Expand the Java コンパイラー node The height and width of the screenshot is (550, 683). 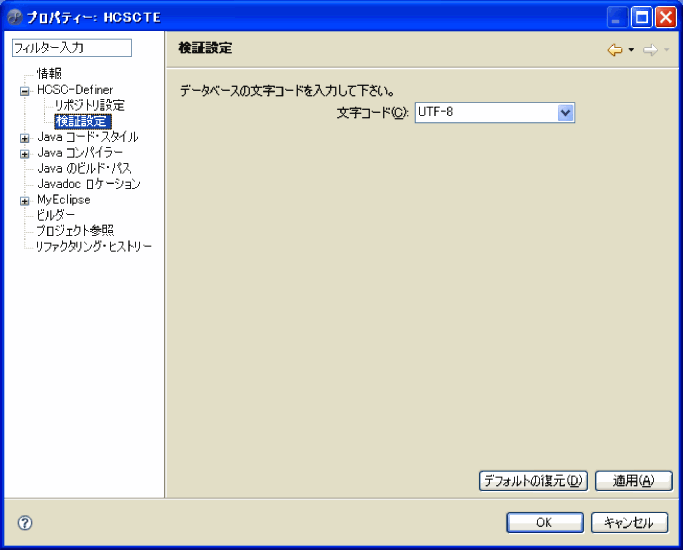24,154
